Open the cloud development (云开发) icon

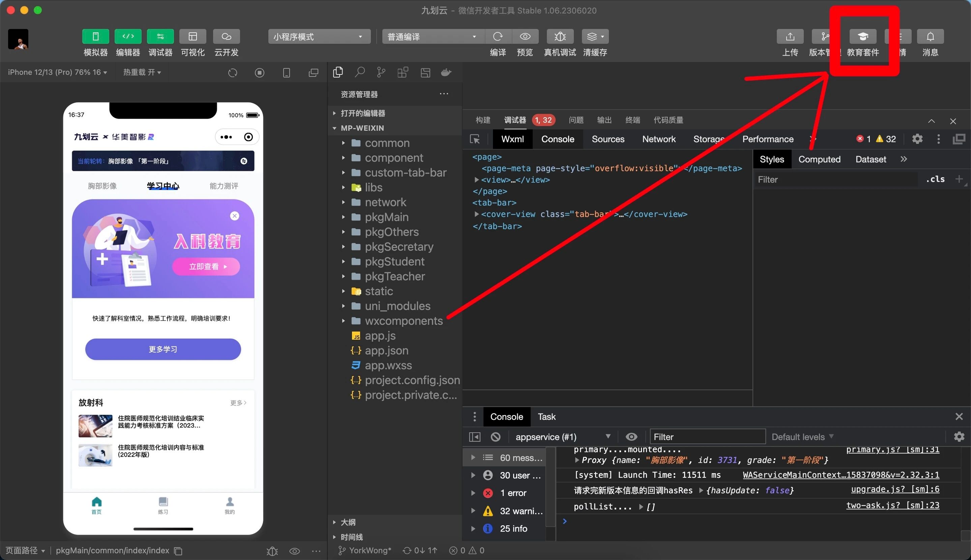(x=226, y=36)
